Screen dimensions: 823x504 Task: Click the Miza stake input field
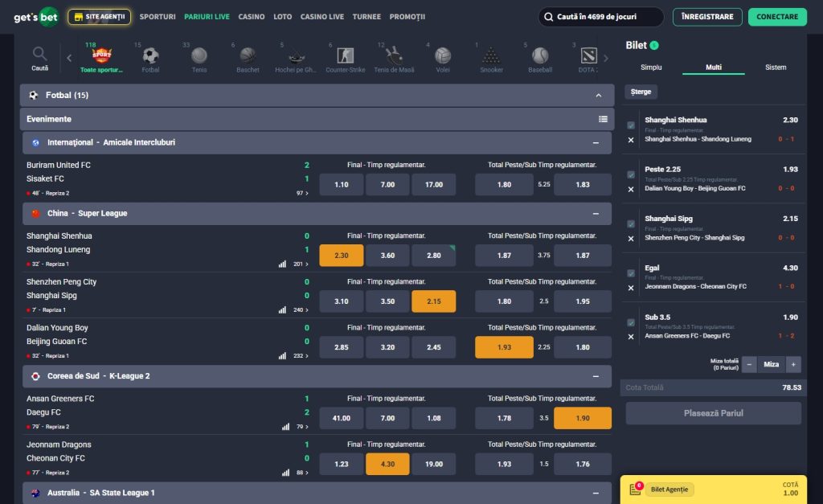pos(771,364)
